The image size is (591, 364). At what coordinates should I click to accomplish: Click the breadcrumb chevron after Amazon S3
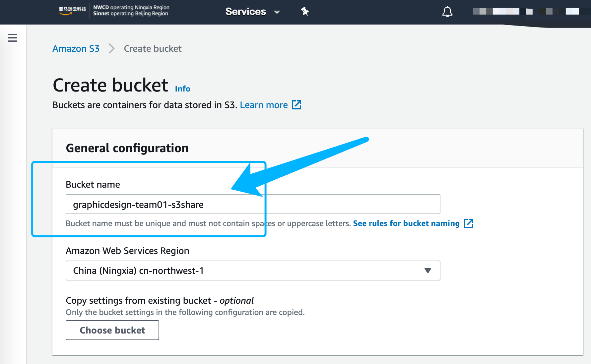tap(111, 48)
